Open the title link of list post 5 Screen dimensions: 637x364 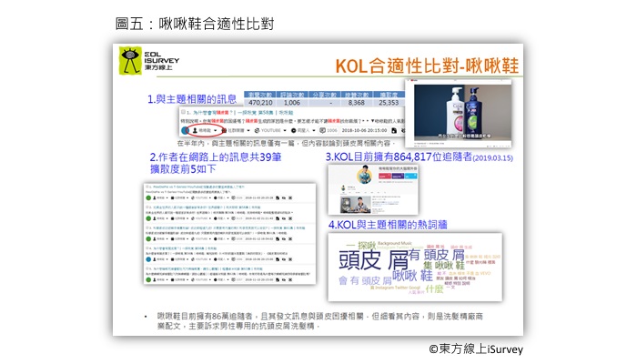(207, 268)
